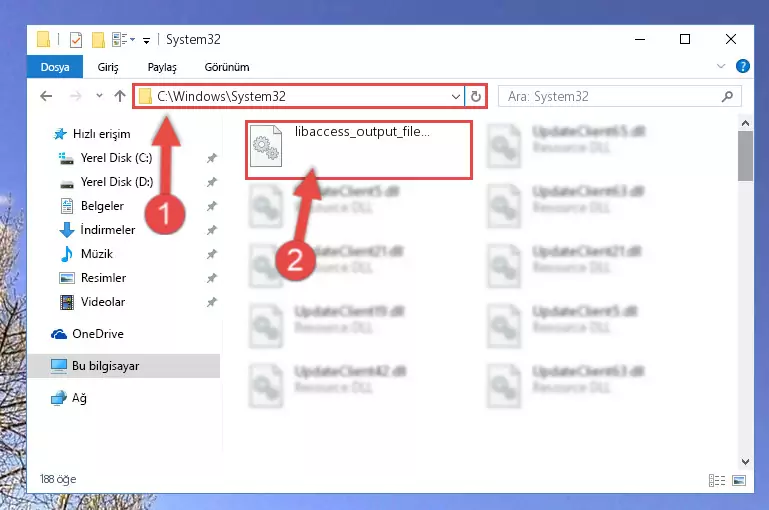Click the pin icon next to Videolar
The width and height of the screenshot is (769, 510).
coord(211,302)
